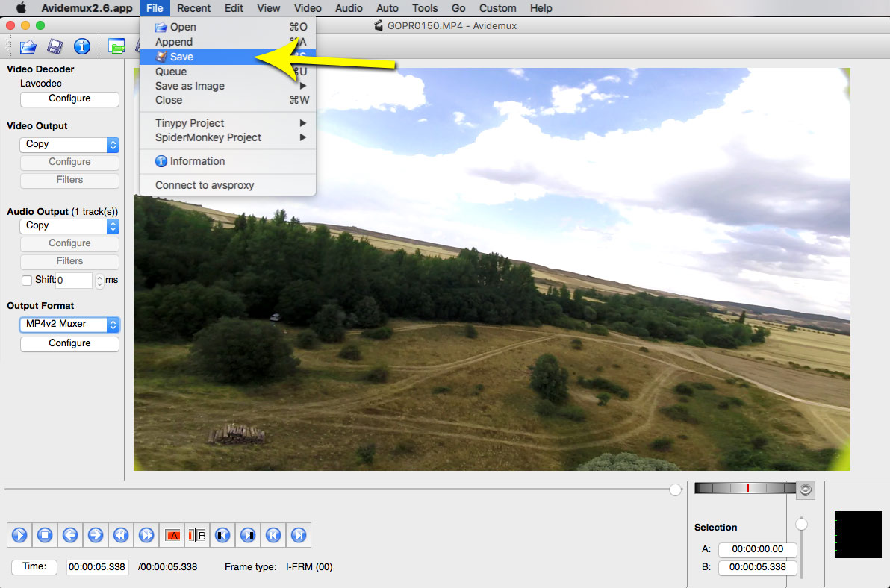Jump to previous keyframe with double-left arrow
Image resolution: width=890 pixels, height=588 pixels.
point(121,535)
